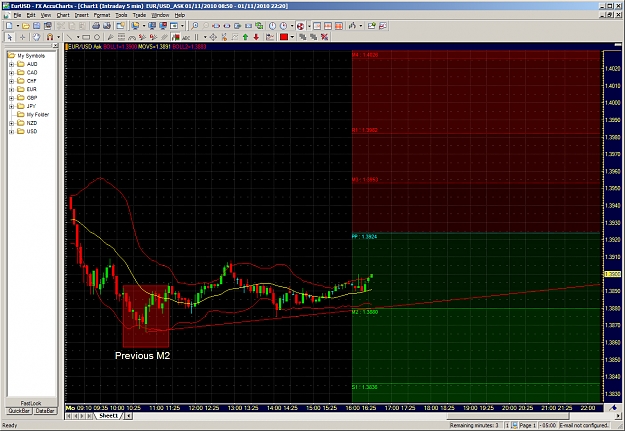Open the New document dropdown arrow

pyautogui.click(x=18, y=26)
